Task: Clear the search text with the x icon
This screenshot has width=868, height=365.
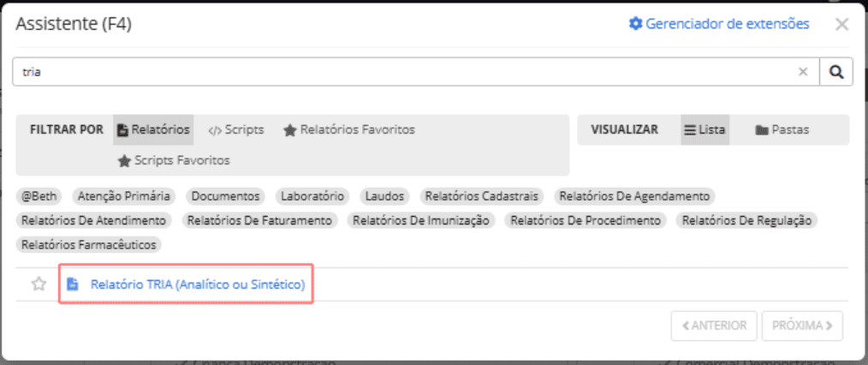Action: [803, 72]
